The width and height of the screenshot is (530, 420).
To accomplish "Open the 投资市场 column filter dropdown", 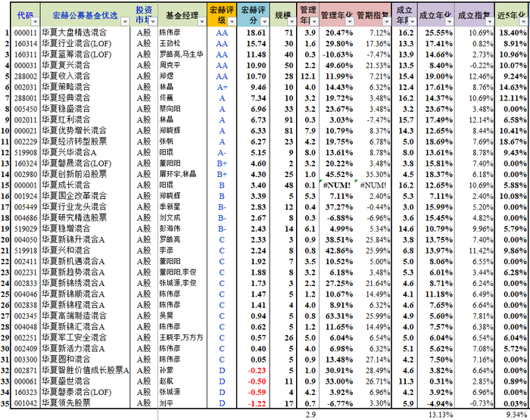I will point(153,22).
